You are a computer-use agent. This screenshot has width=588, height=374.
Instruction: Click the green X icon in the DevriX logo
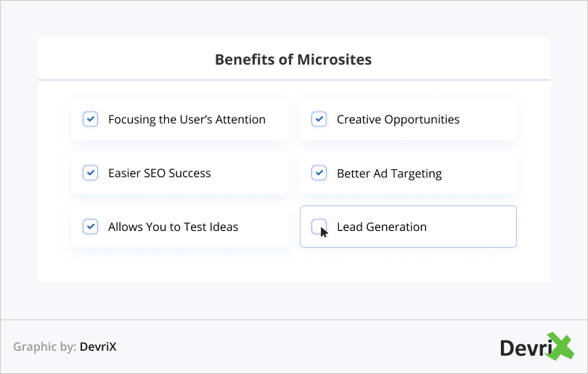[x=558, y=346]
